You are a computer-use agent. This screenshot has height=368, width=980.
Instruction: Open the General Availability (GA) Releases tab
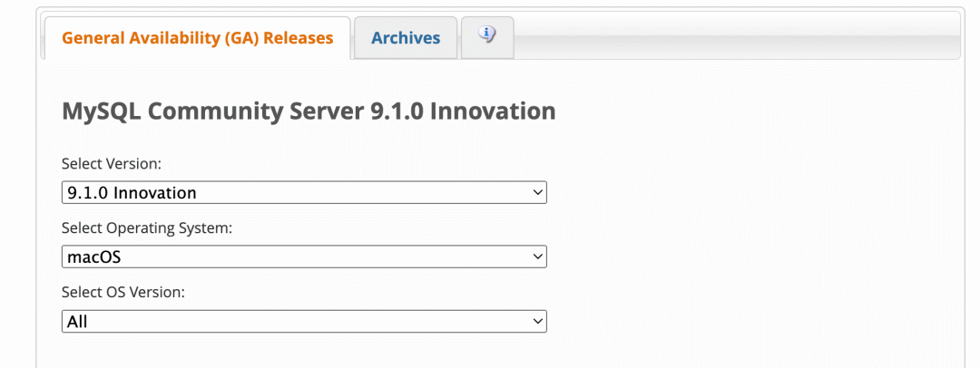coord(198,38)
